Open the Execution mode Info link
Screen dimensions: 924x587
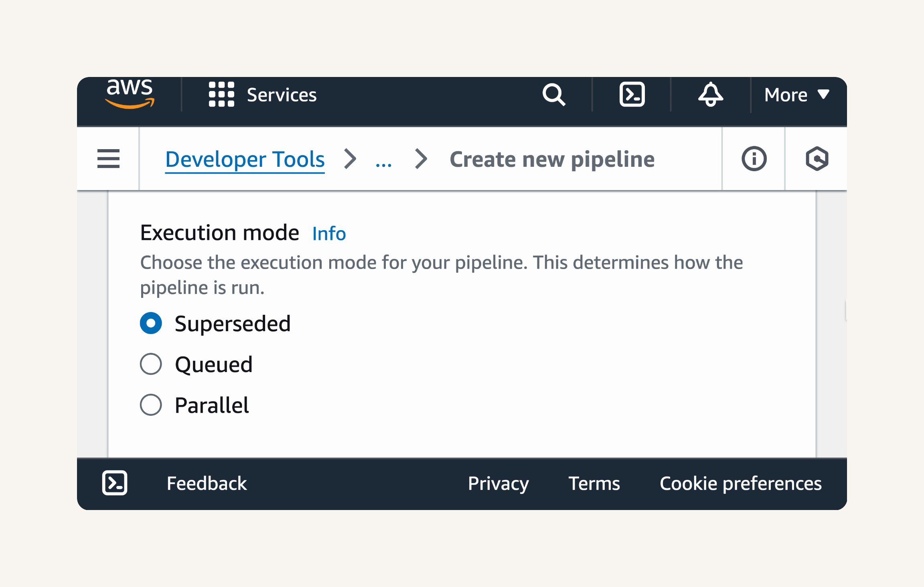329,234
